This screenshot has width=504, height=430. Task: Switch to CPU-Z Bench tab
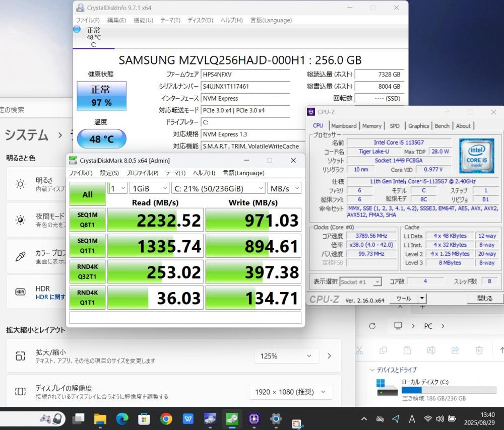tap(442, 126)
